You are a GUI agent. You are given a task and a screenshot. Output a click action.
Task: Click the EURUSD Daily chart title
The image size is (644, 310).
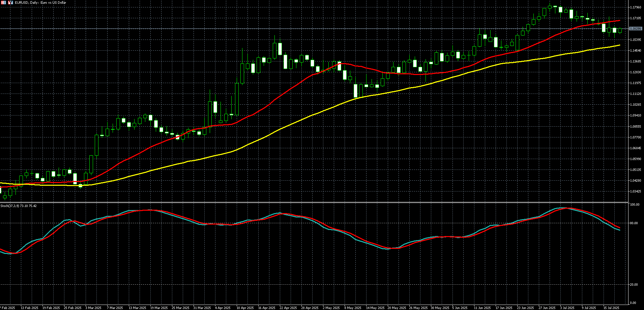[x=40, y=2]
